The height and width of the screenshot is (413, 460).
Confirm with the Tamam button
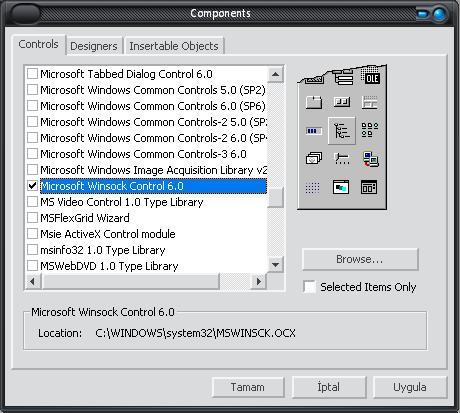click(248, 387)
